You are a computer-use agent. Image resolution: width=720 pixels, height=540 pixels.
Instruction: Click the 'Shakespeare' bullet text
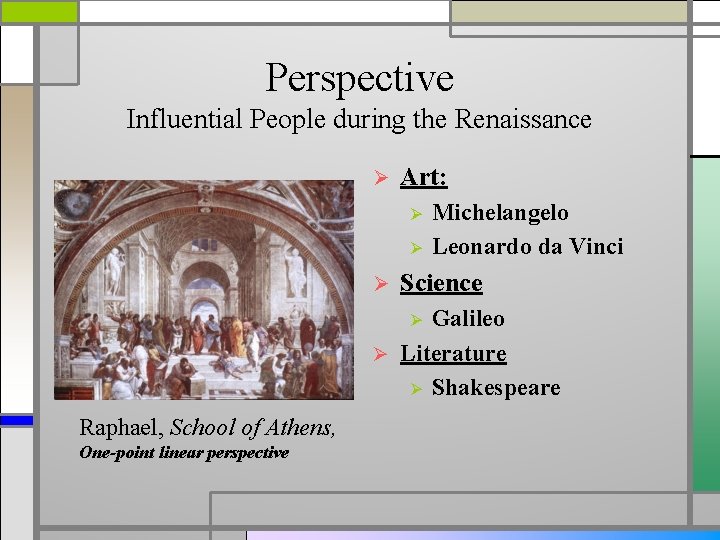pos(496,388)
